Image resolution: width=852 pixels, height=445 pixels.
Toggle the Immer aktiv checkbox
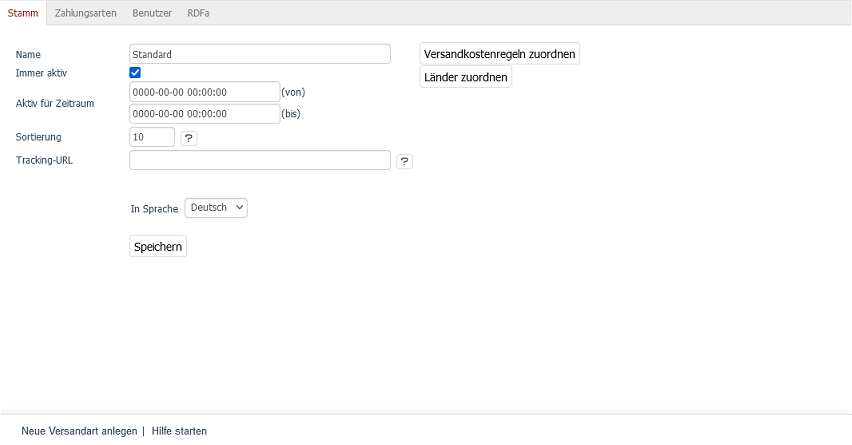point(135,73)
